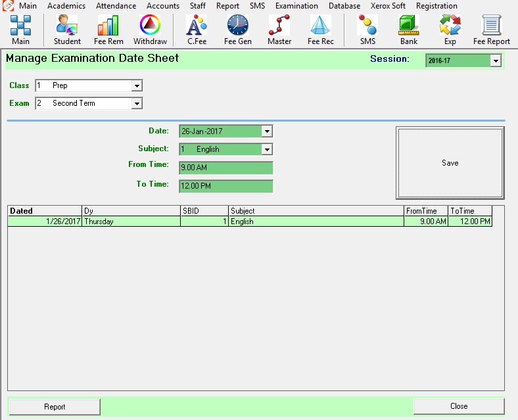This screenshot has height=420, width=518.
Task: Select the 9.00 AM grid cell
Action: click(x=426, y=222)
